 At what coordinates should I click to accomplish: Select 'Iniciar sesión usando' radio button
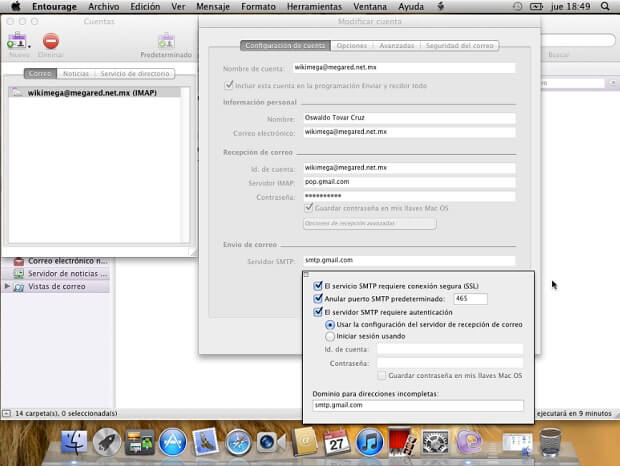coord(330,336)
